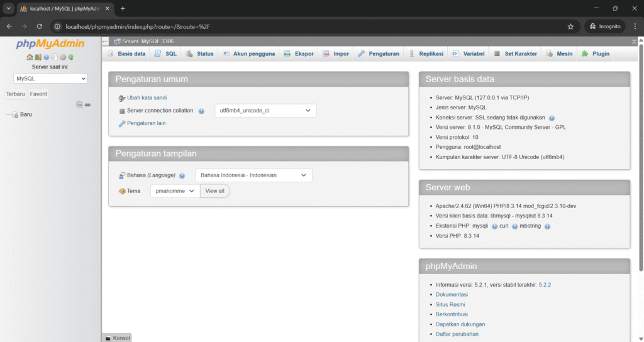Open the Berkontribusi link

click(452, 314)
